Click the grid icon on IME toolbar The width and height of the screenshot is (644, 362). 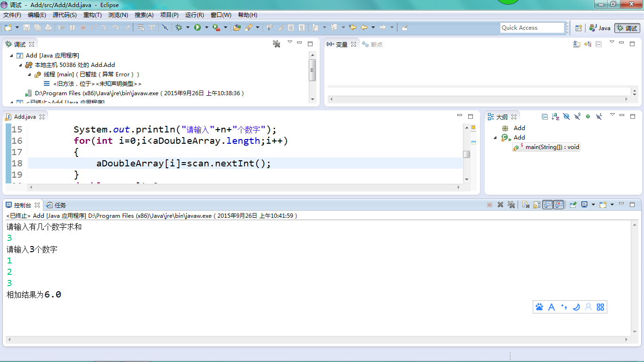click(600, 307)
